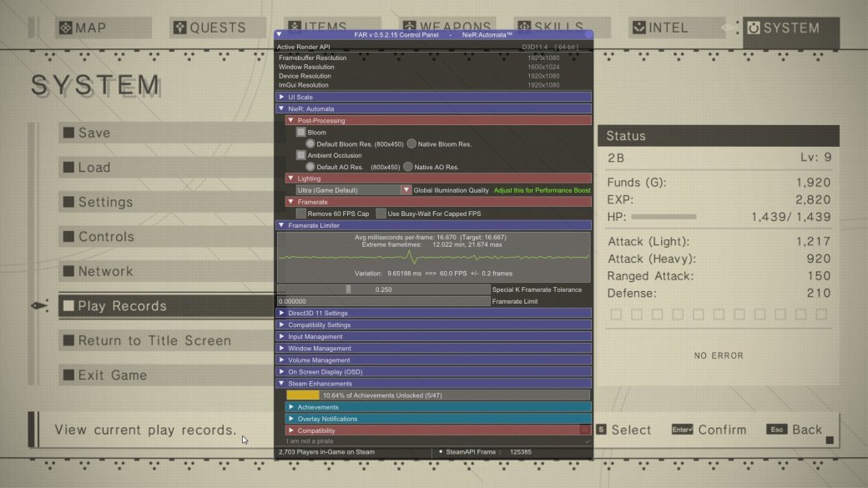The height and width of the screenshot is (488, 868).
Task: Click the Esc key icon beside Back
Action: tap(777, 430)
